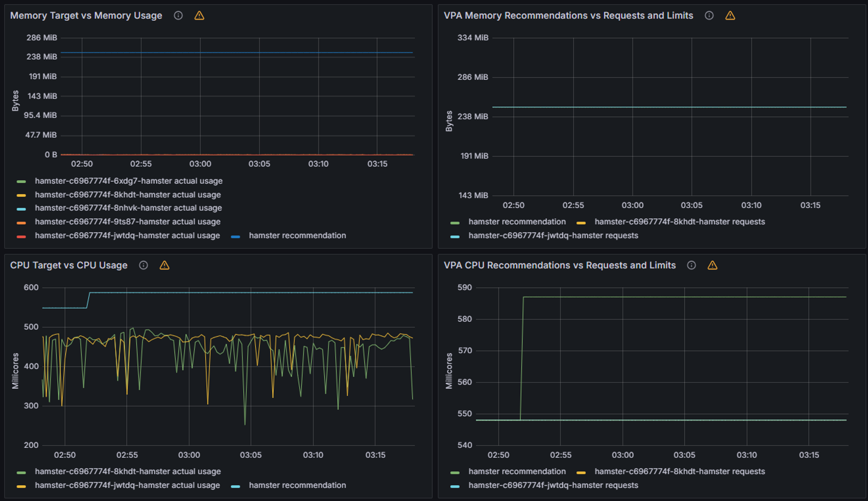868x501 pixels.
Task: Toggle hamster recommendation in VPA CPU legend
Action: point(517,471)
